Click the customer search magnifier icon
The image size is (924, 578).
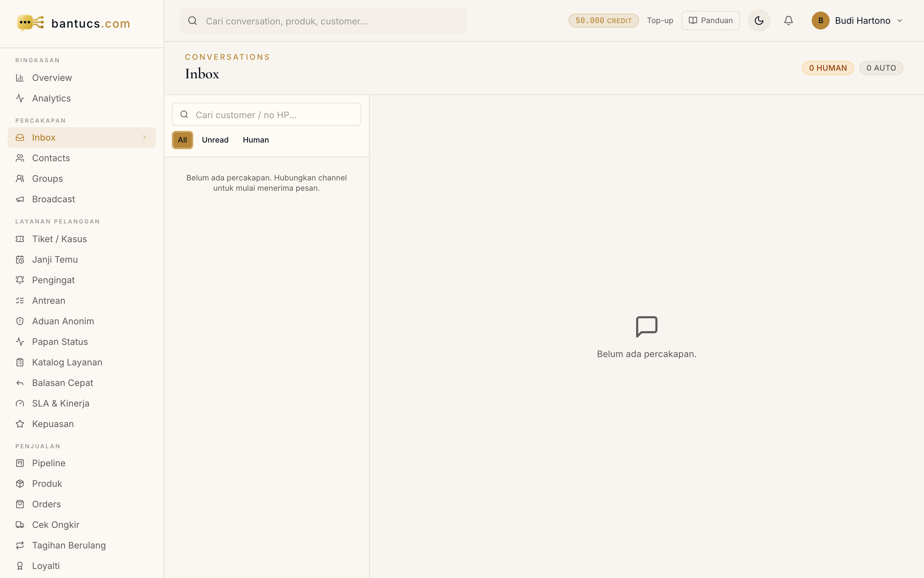tap(184, 114)
